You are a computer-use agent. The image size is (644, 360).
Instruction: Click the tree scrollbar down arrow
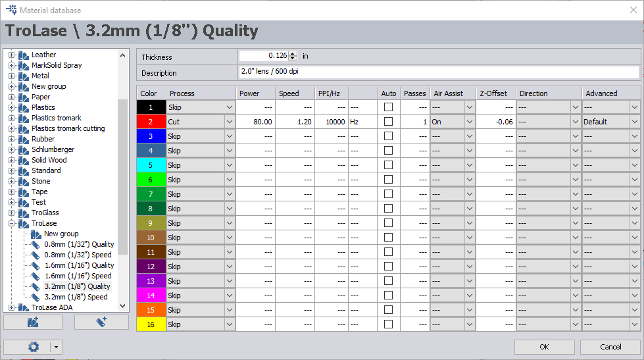[x=122, y=306]
